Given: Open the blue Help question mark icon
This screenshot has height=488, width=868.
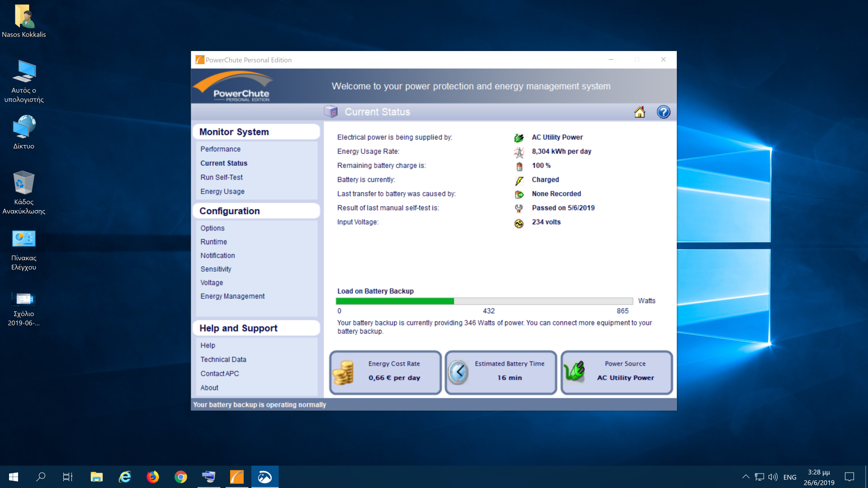Looking at the screenshot, I should coord(663,112).
